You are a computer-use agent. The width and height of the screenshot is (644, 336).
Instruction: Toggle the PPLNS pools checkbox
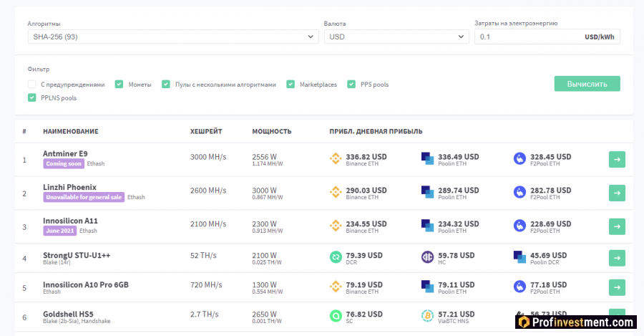32,98
